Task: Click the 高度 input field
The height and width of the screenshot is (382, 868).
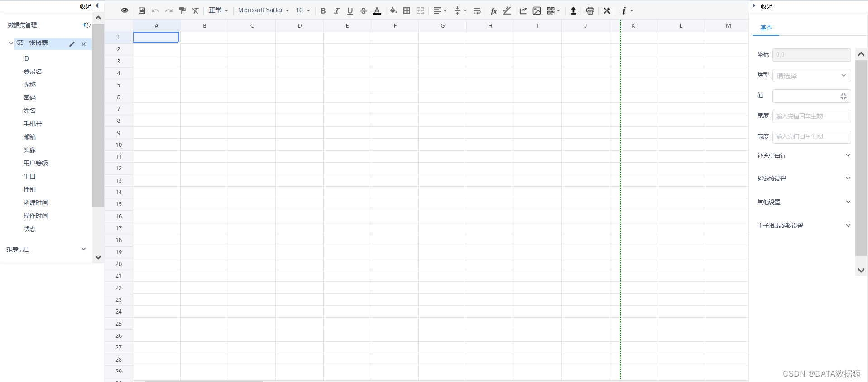Action: (811, 136)
